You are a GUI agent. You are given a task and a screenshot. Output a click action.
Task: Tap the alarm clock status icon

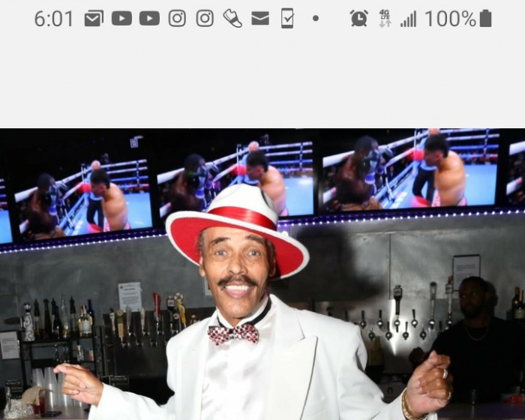(x=359, y=19)
